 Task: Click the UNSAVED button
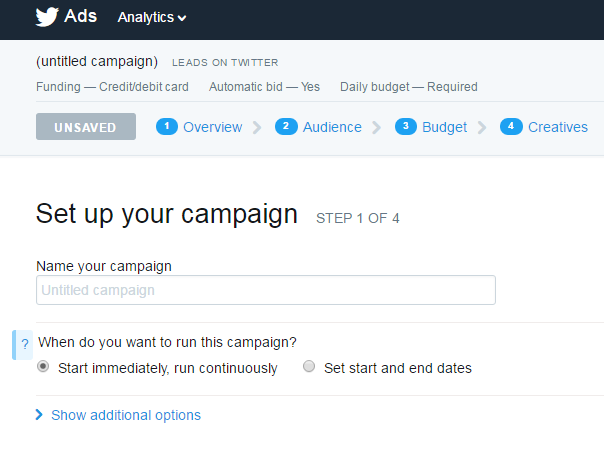[x=86, y=126]
